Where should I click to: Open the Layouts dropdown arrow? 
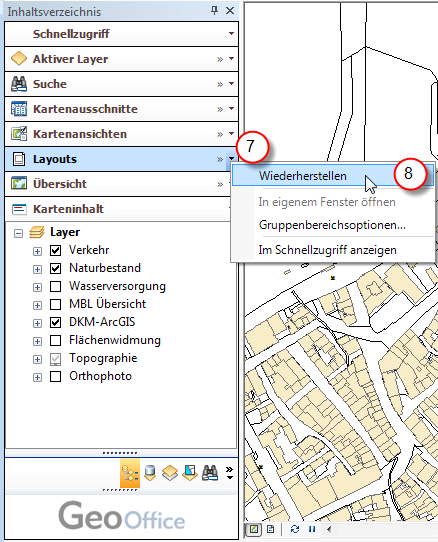[231, 158]
